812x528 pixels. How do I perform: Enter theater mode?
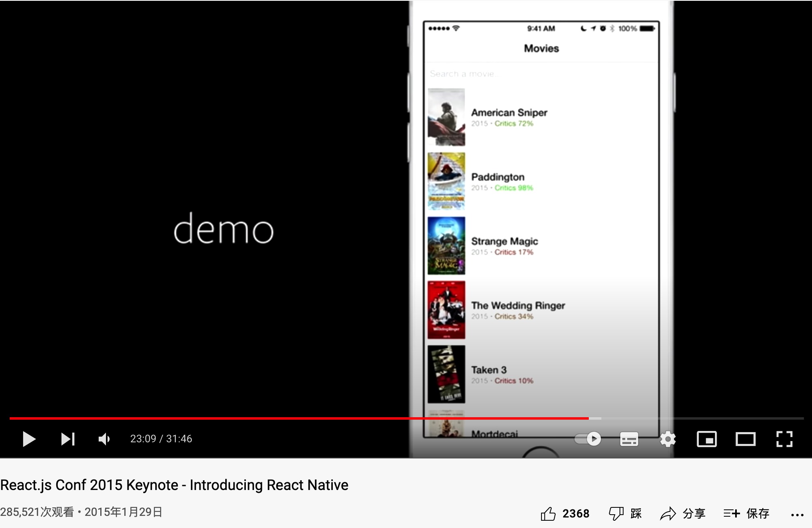pos(745,439)
